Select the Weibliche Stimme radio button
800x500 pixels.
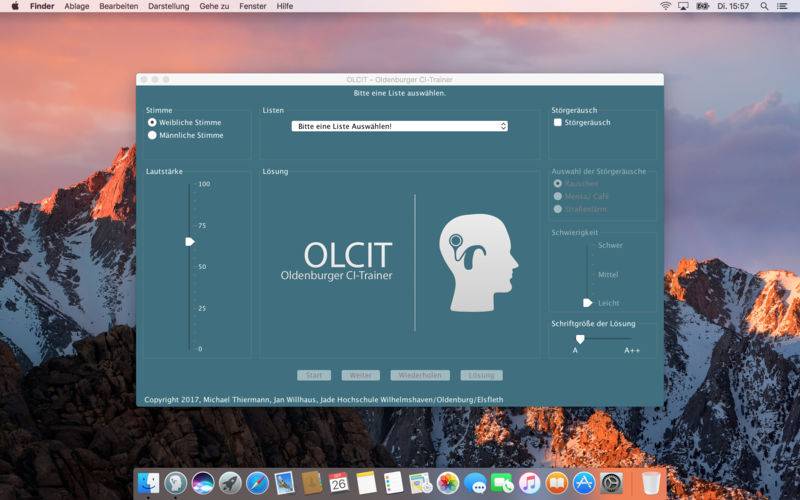152,122
